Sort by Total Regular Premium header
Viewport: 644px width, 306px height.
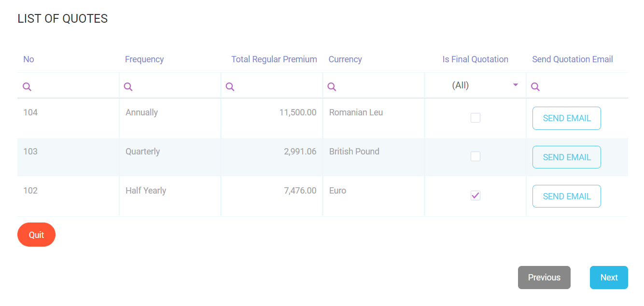274,59
